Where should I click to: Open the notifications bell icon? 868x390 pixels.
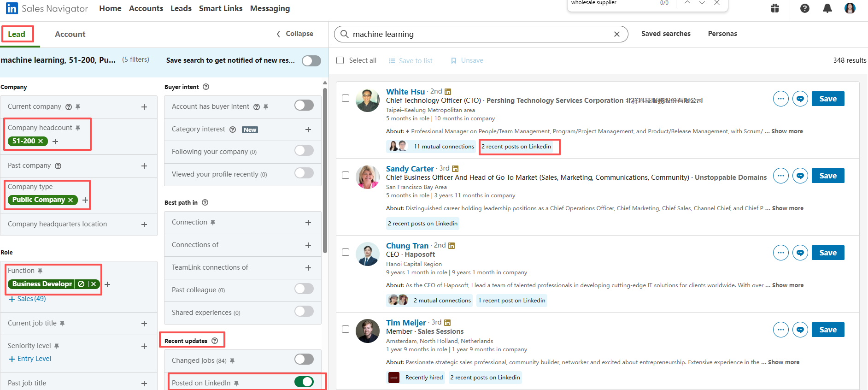tap(827, 8)
